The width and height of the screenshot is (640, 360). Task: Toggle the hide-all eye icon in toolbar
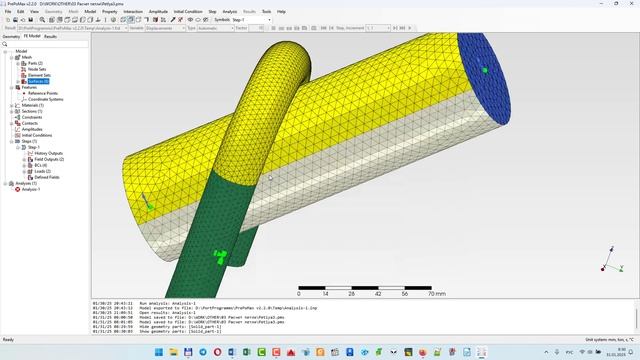tap(198, 20)
